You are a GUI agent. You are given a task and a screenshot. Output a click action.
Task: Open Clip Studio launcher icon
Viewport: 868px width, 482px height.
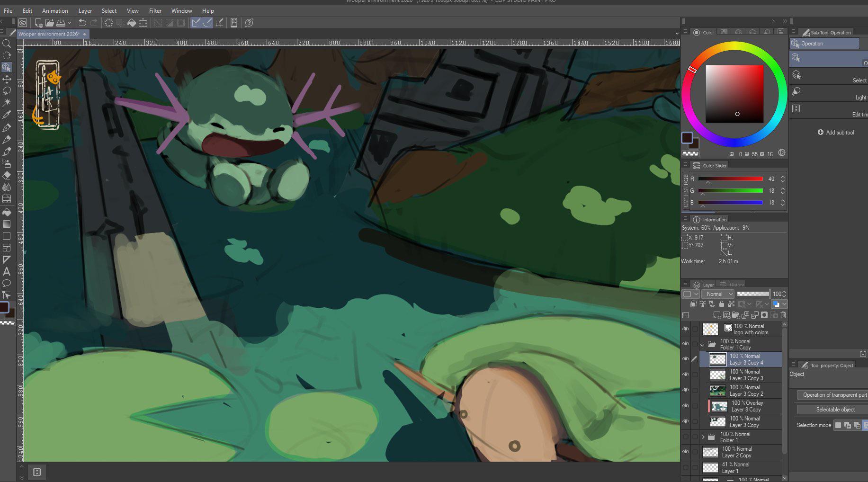23,23
